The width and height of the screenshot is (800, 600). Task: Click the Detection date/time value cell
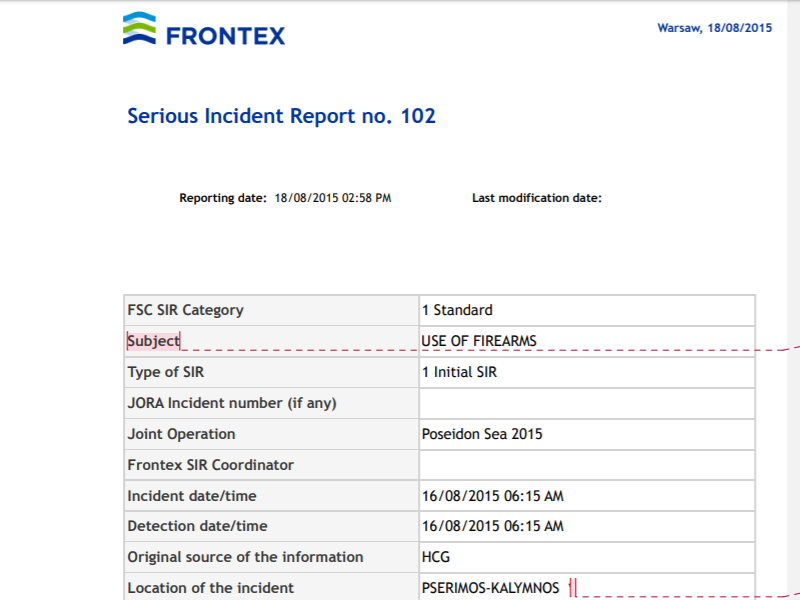pyautogui.click(x=587, y=526)
